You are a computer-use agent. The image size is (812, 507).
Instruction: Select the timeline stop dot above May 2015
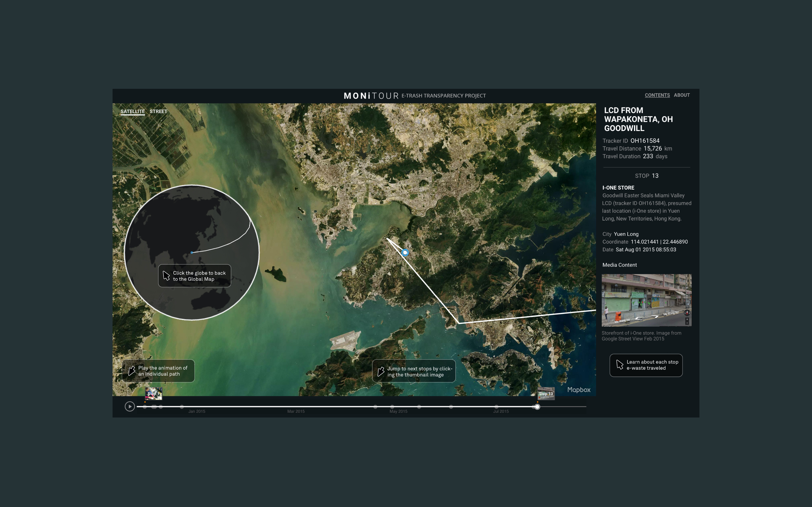392,407
